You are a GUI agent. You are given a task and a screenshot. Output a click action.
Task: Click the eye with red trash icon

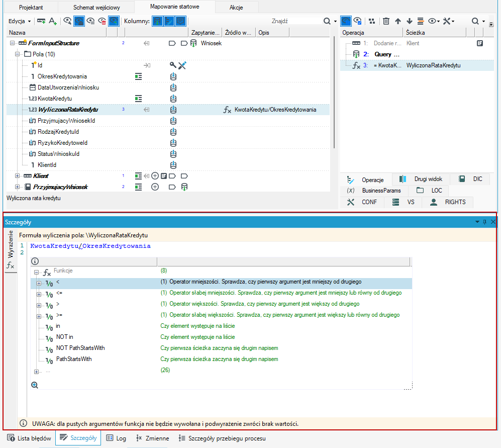tap(102, 21)
